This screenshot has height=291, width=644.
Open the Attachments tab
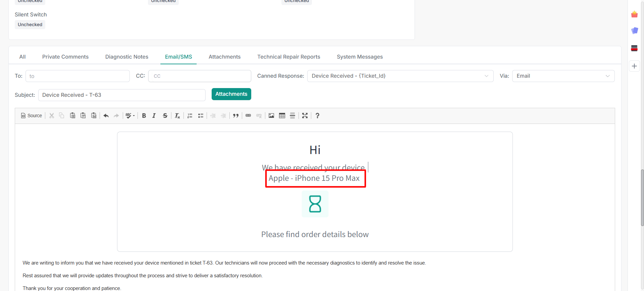pos(224,57)
